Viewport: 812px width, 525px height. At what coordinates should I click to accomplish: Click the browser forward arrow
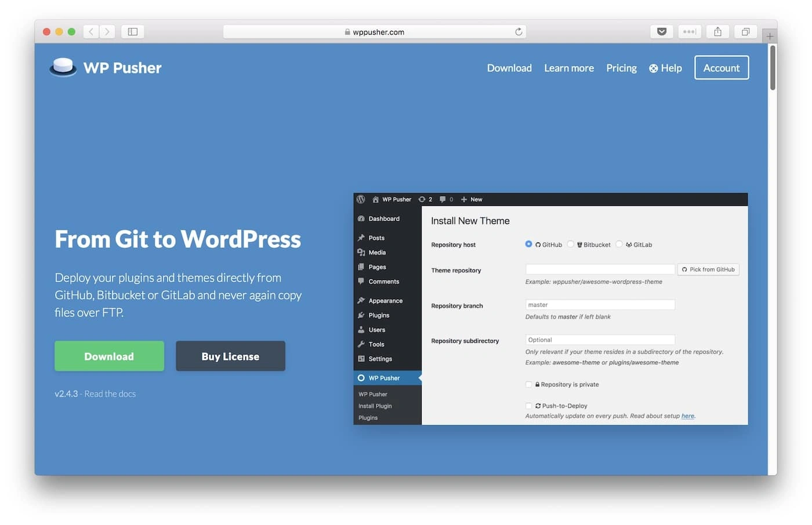tap(107, 32)
